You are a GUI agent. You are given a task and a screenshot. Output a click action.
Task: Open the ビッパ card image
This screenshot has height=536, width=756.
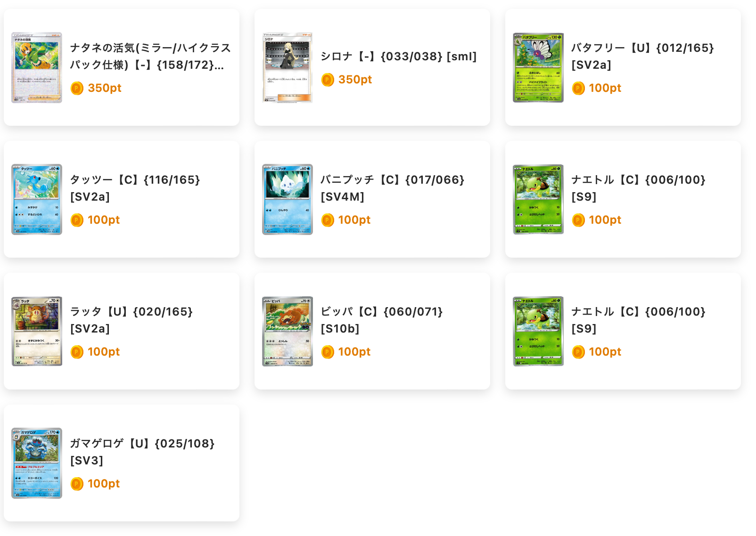click(288, 331)
